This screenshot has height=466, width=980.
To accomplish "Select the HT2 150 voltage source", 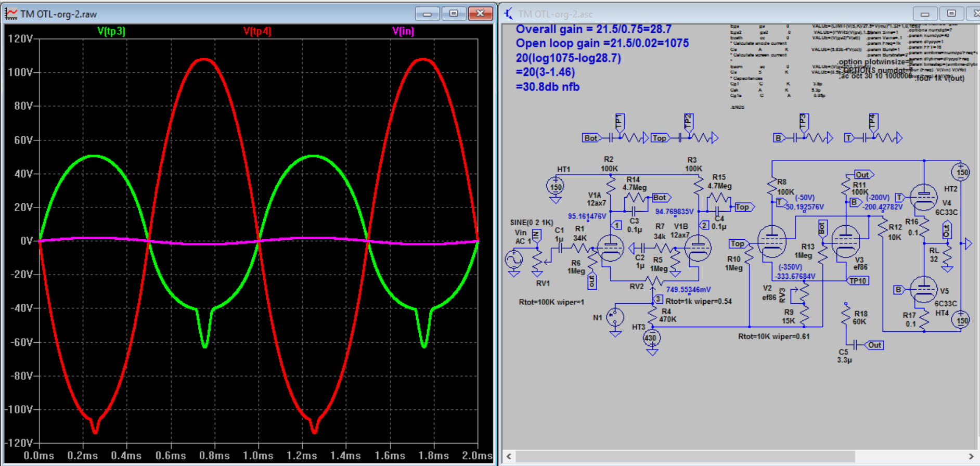I will (x=961, y=172).
